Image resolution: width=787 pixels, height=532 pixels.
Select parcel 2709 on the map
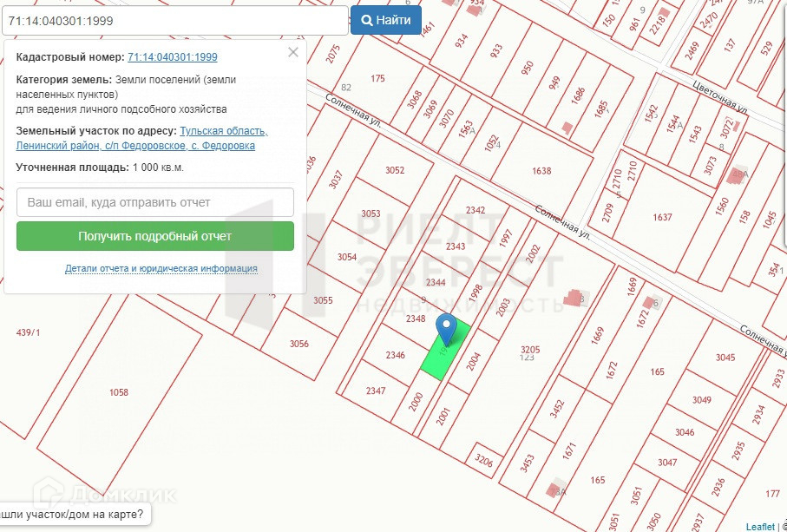pyautogui.click(x=608, y=213)
